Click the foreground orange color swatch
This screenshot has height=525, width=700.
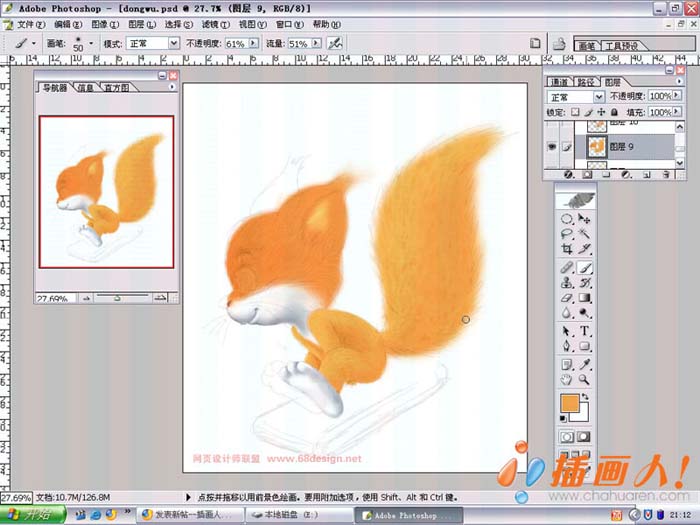(x=570, y=403)
